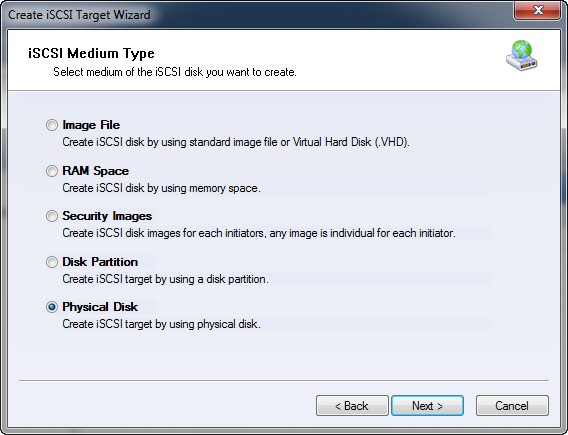The height and width of the screenshot is (435, 568).
Task: Select the Image File radio button
Action: pyautogui.click(x=52, y=125)
